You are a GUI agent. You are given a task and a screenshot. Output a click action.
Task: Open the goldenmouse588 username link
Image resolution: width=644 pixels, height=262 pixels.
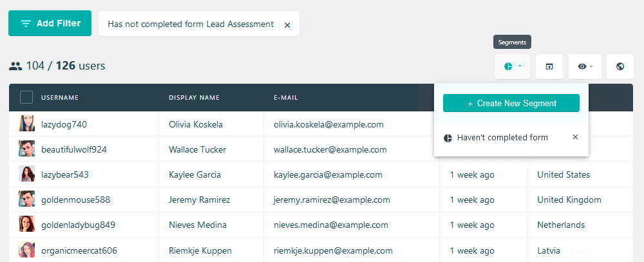[x=75, y=200]
